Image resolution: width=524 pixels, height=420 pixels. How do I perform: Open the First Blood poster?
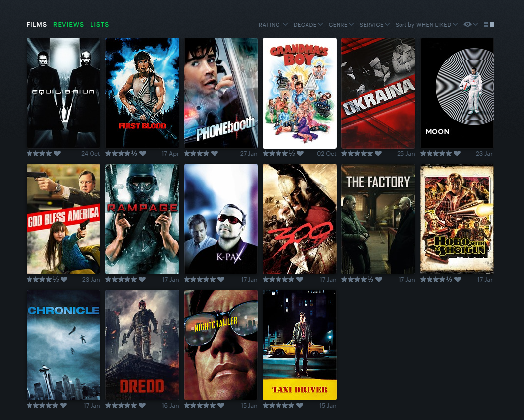click(142, 93)
